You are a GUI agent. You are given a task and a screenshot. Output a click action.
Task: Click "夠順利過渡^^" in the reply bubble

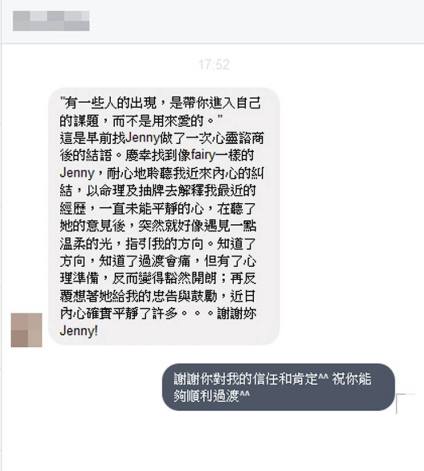211,396
